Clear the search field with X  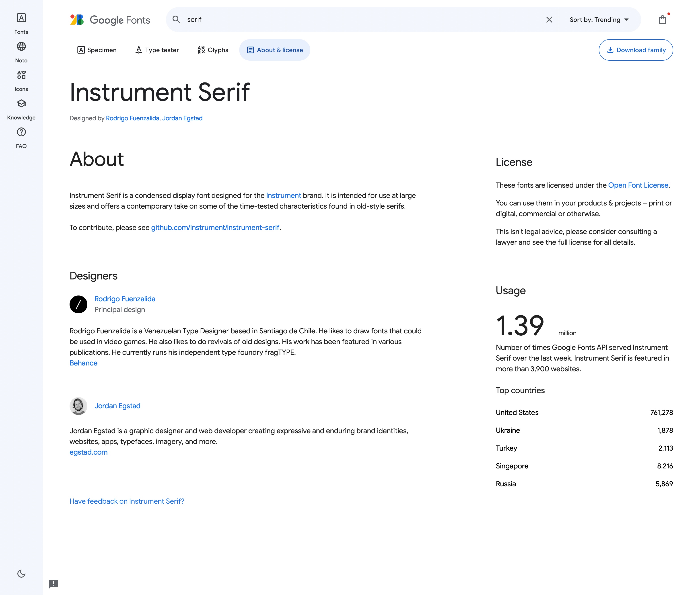click(x=549, y=20)
